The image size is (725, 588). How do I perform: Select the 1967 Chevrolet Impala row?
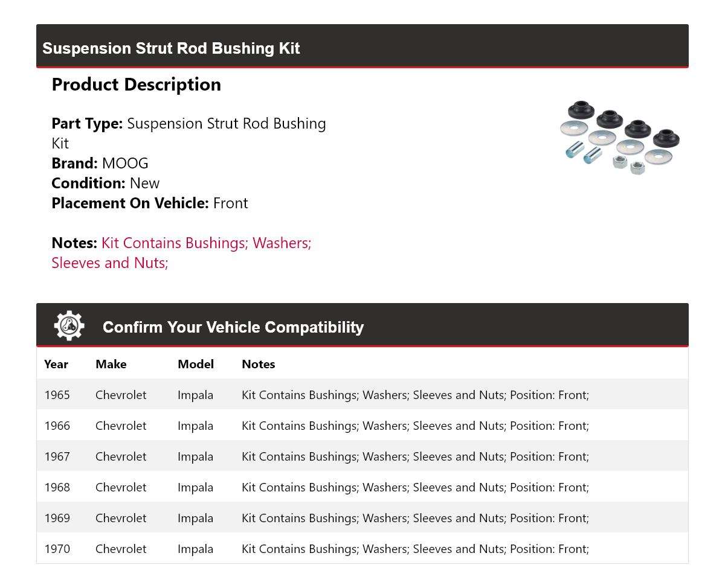click(x=362, y=456)
